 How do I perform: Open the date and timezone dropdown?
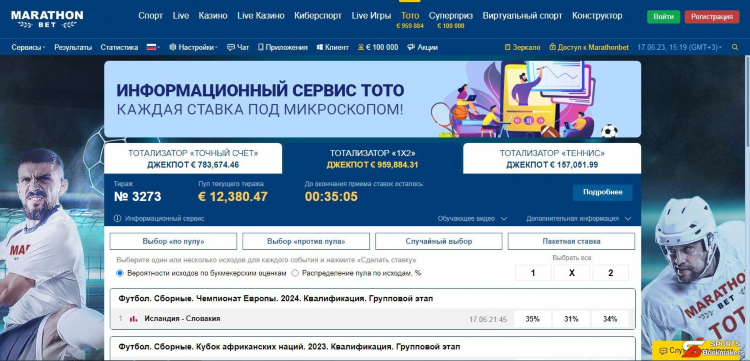click(x=680, y=47)
